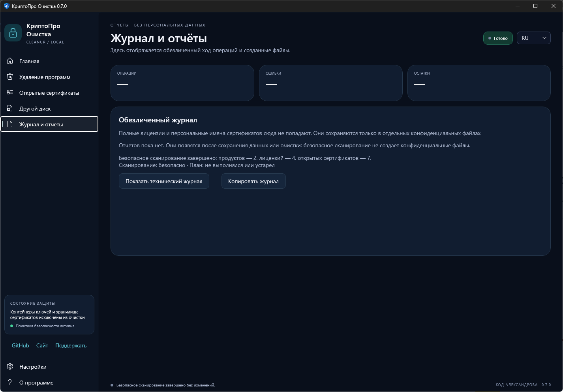The width and height of the screenshot is (563, 392).
Task: Minimize the КриптоПро Очистка window
Action: tap(518, 6)
